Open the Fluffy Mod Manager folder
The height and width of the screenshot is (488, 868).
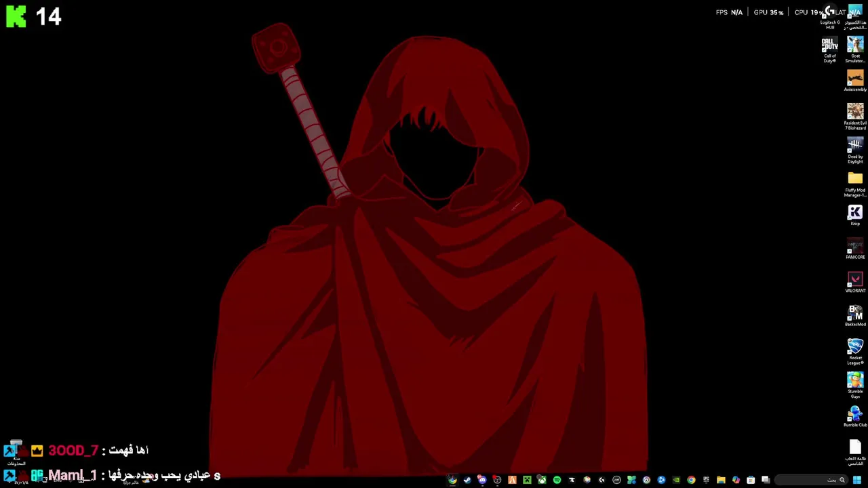click(855, 184)
